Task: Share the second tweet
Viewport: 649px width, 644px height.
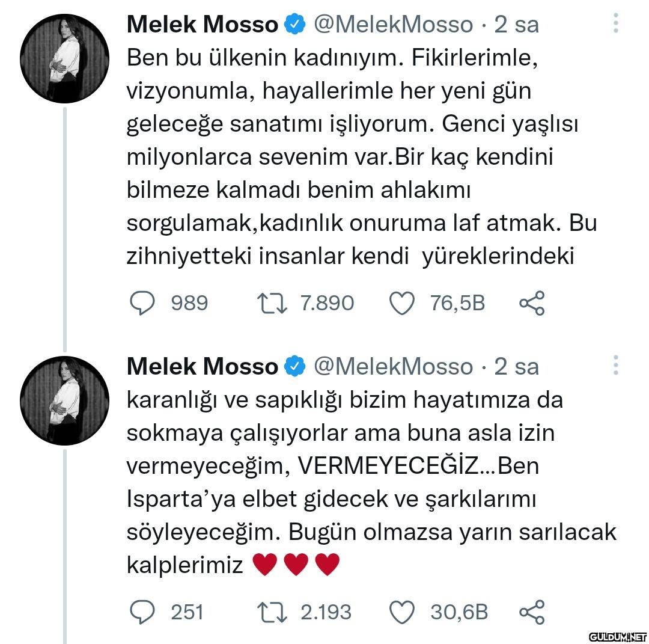Action: click(x=531, y=612)
